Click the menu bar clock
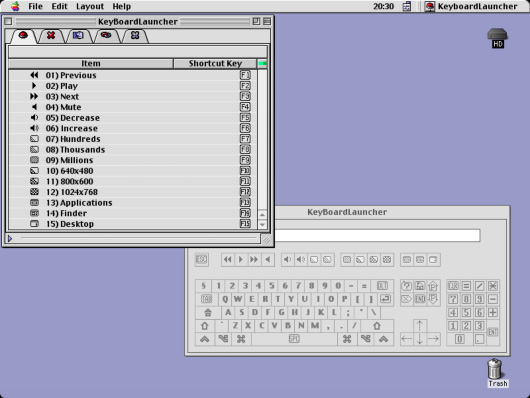This screenshot has width=530, height=398. [383, 6]
